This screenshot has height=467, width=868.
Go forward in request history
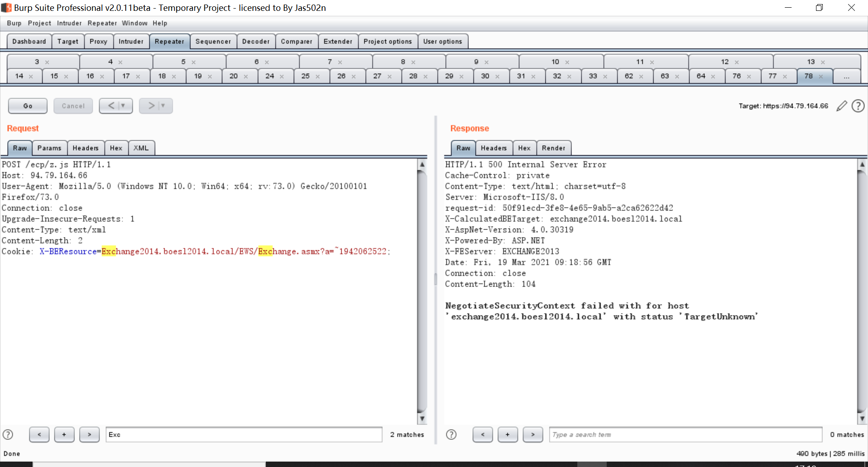151,105
